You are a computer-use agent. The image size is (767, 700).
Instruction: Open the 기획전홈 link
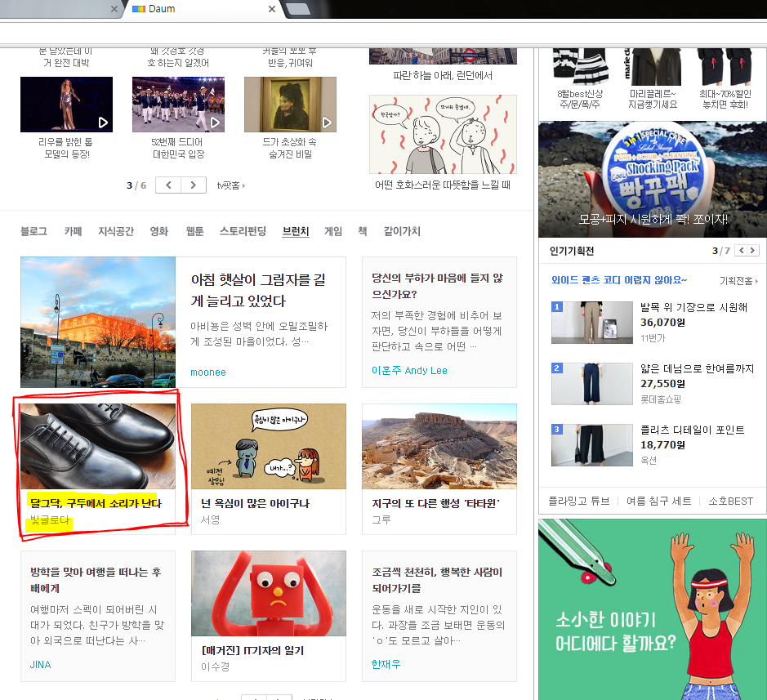pyautogui.click(x=738, y=281)
